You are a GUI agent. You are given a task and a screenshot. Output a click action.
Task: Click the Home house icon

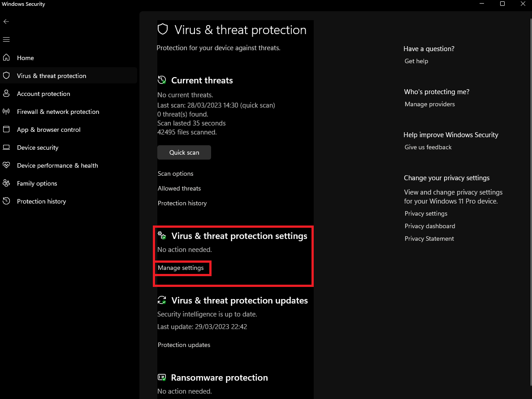click(6, 58)
